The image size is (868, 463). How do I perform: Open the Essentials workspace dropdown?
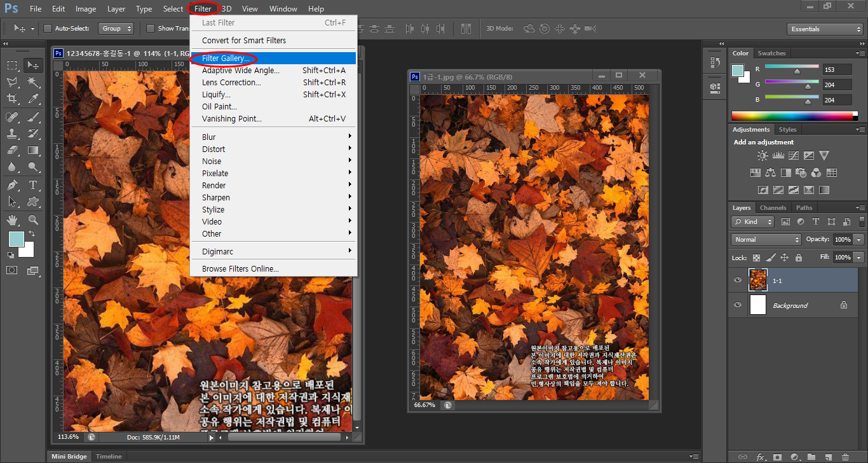coord(824,29)
